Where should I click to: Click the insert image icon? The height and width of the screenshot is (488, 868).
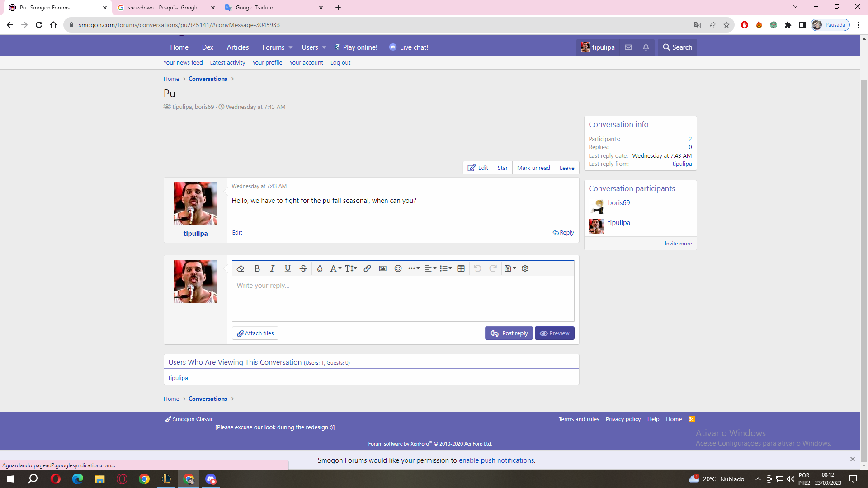[x=382, y=268]
